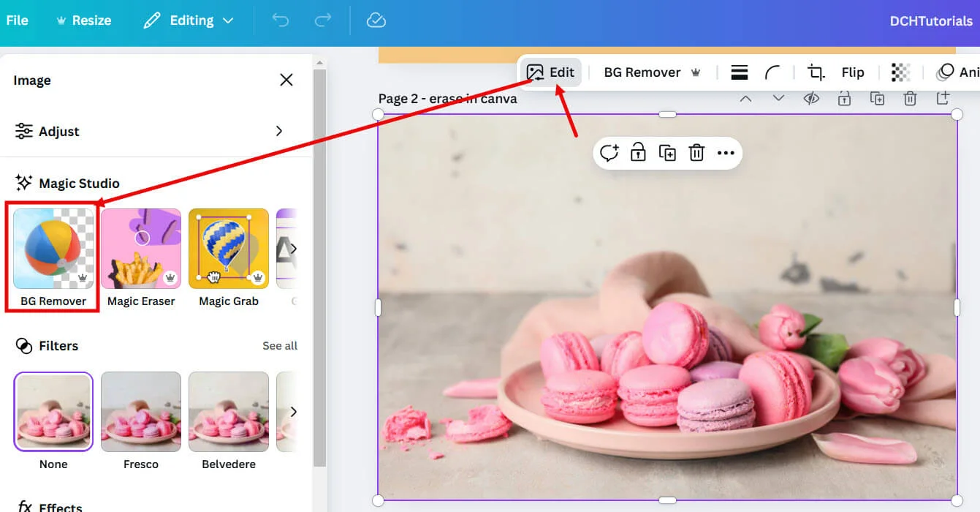Open the Editing mode dropdown
Screen dimensions: 980x512
[189, 20]
